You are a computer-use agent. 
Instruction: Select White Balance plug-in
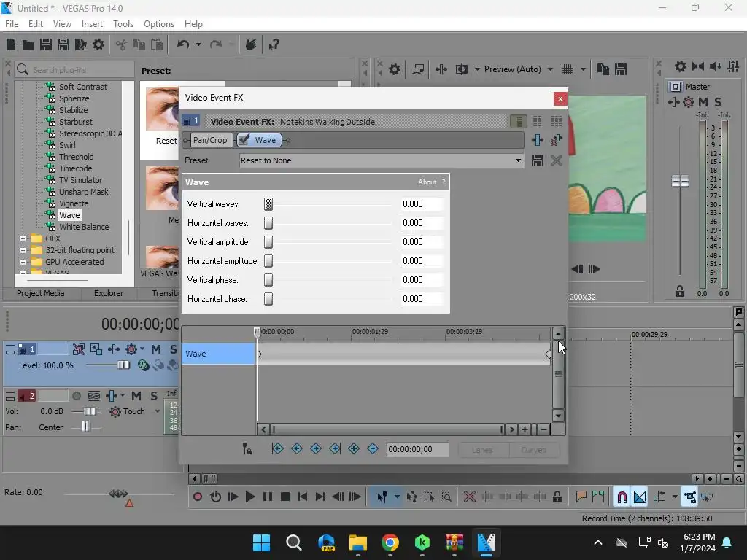(84, 227)
